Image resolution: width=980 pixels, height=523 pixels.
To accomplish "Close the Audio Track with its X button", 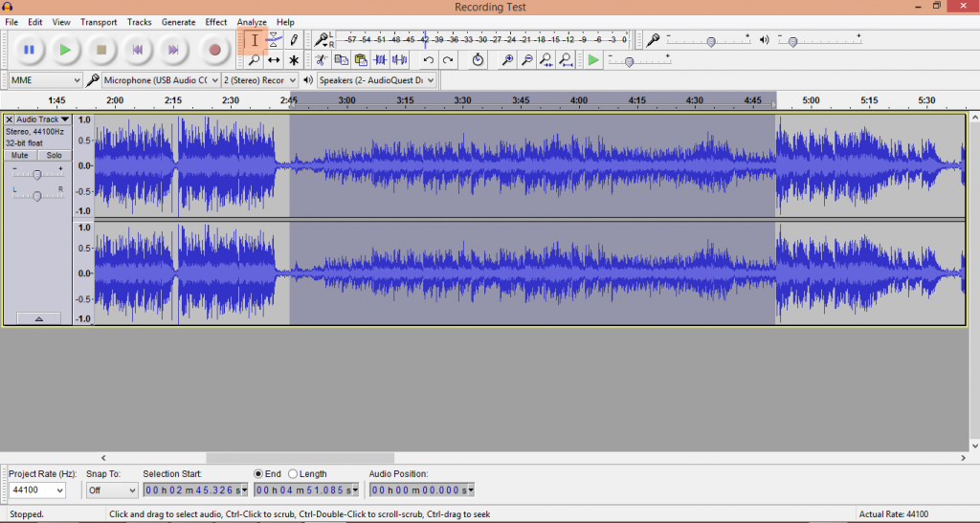I will 10,120.
